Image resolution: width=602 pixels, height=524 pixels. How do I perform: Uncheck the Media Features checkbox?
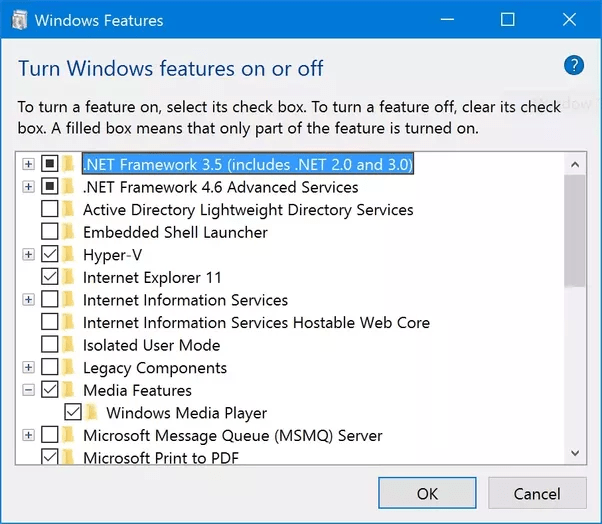(50, 390)
